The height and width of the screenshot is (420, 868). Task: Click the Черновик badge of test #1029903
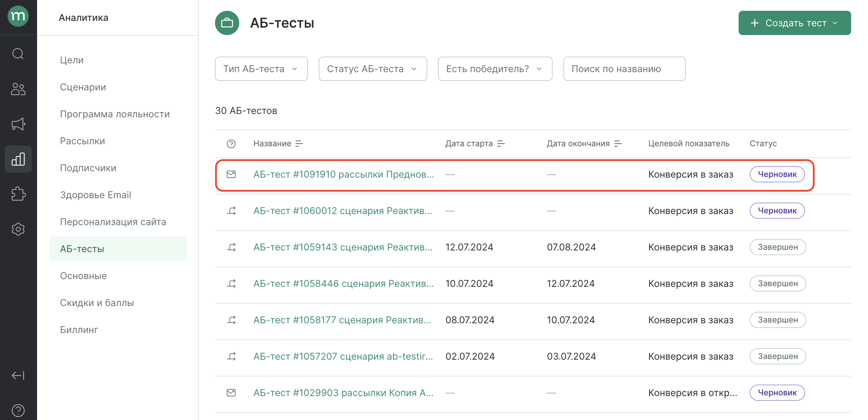click(x=777, y=393)
